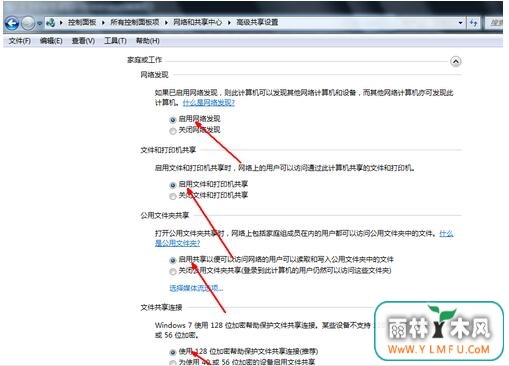This screenshot has width=509, height=366.
Task: Click the refresh button beside address bar
Action: click(x=473, y=23)
